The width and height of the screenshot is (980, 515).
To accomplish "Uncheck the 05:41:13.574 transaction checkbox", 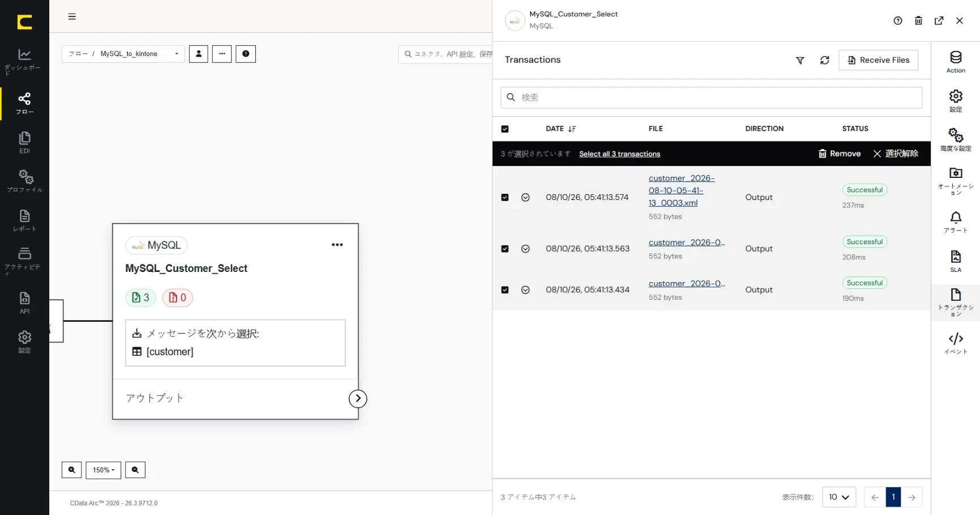I will (x=505, y=197).
